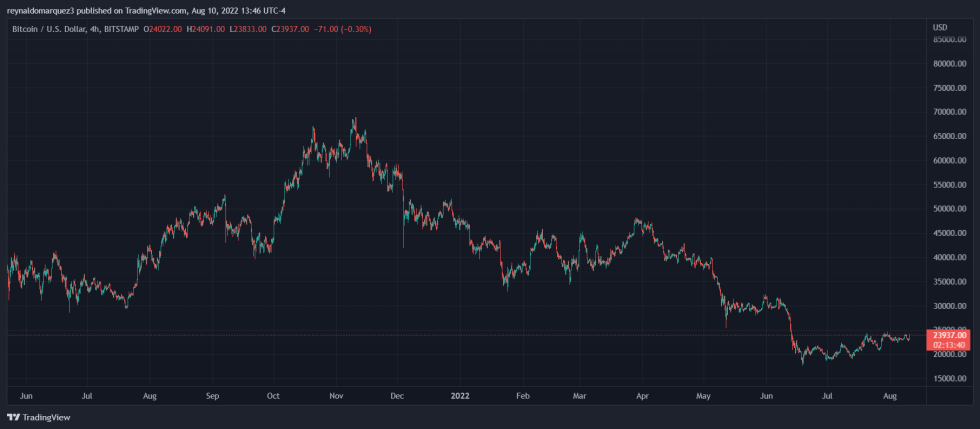Click the 35000.00 price axis label

(950, 281)
